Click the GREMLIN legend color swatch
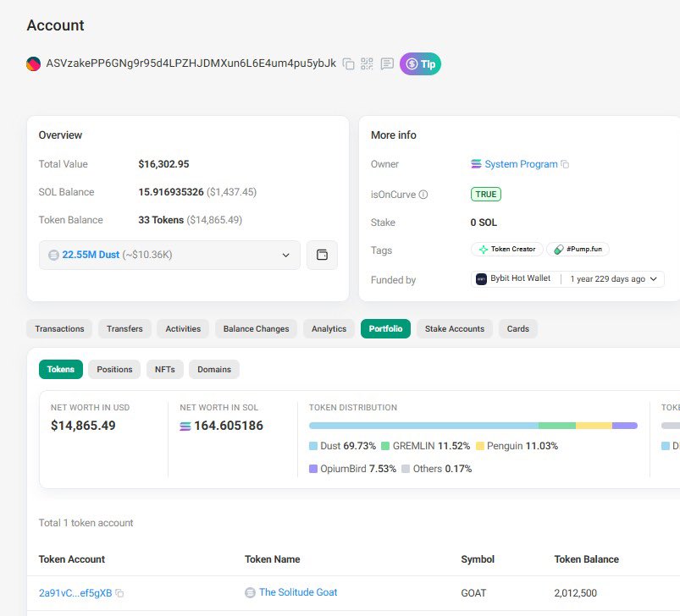The image size is (680, 616). pyautogui.click(x=385, y=446)
